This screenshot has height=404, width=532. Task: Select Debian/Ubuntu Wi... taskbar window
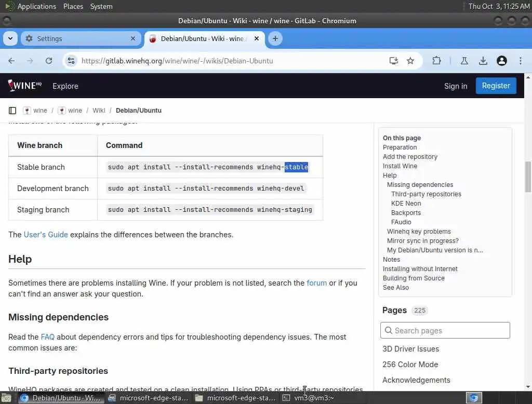[60, 398]
